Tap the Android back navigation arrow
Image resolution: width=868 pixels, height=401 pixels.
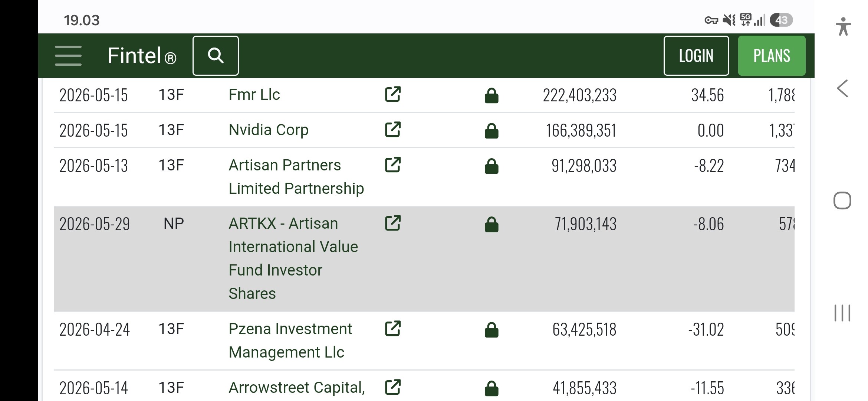coord(842,89)
